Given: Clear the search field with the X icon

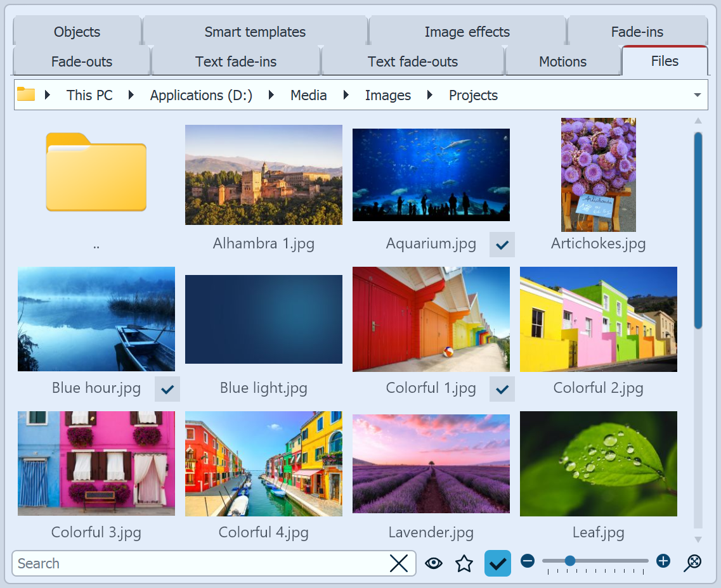Looking at the screenshot, I should point(399,563).
